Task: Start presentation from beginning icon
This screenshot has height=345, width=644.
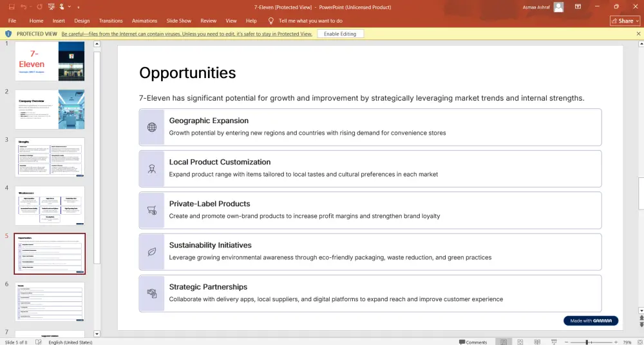Action: pyautogui.click(x=51, y=7)
